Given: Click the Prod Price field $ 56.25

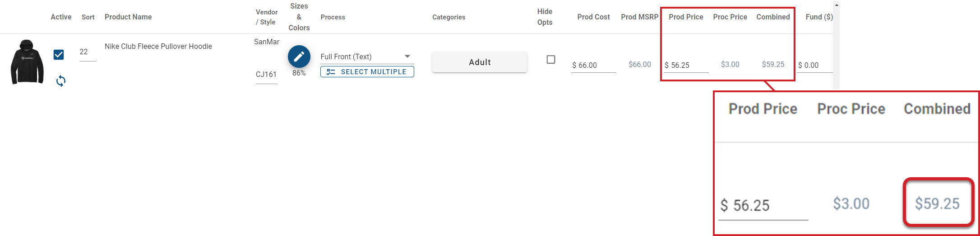Looking at the screenshot, I should coord(686,65).
